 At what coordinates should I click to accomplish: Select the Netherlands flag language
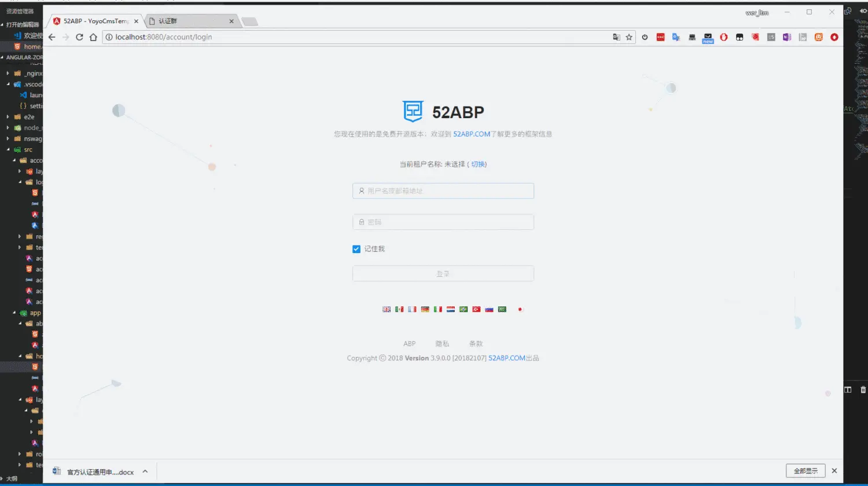[x=451, y=309]
